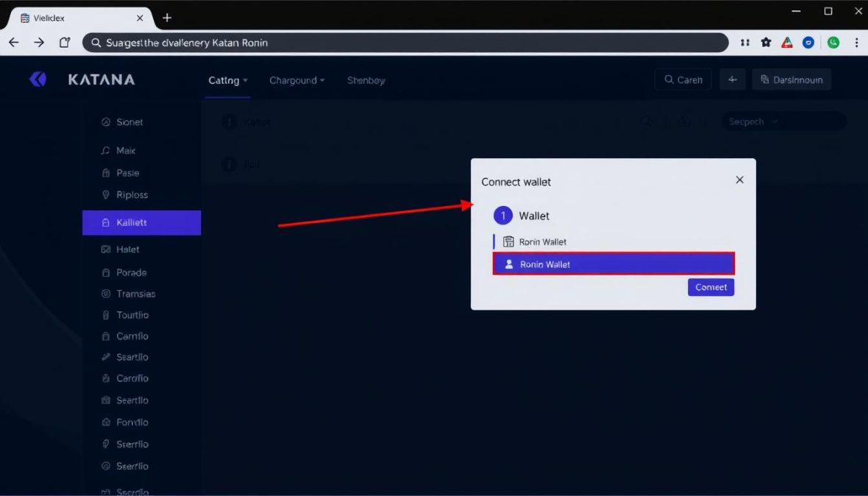Click the person icon in highlighted Ronin Wallet
The height and width of the screenshot is (496, 868).
point(509,265)
